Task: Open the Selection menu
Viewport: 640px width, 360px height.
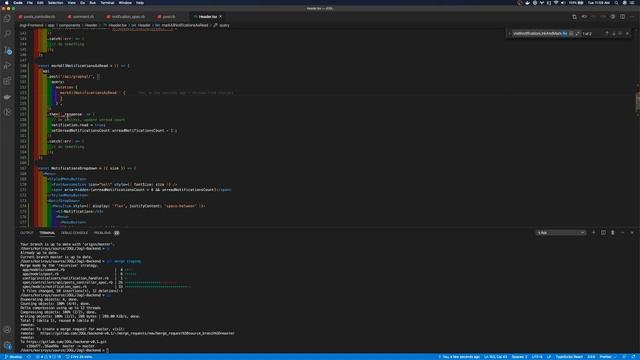Action: coord(56,3)
